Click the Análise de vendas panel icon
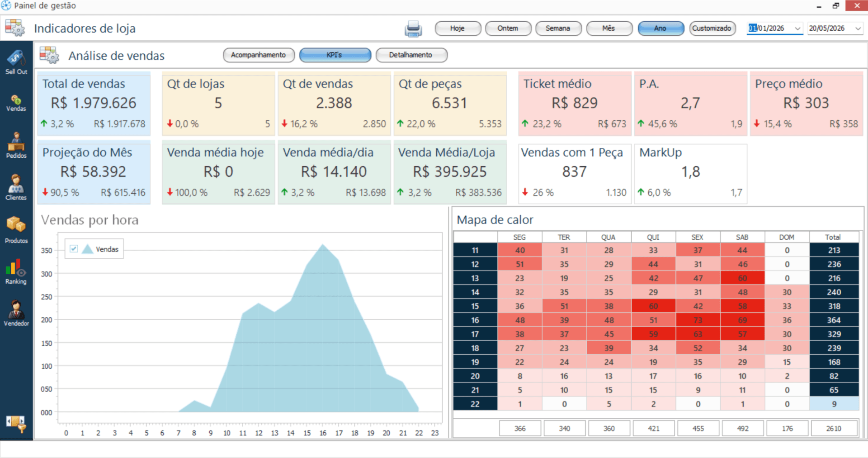This screenshot has height=458, width=868. click(49, 55)
